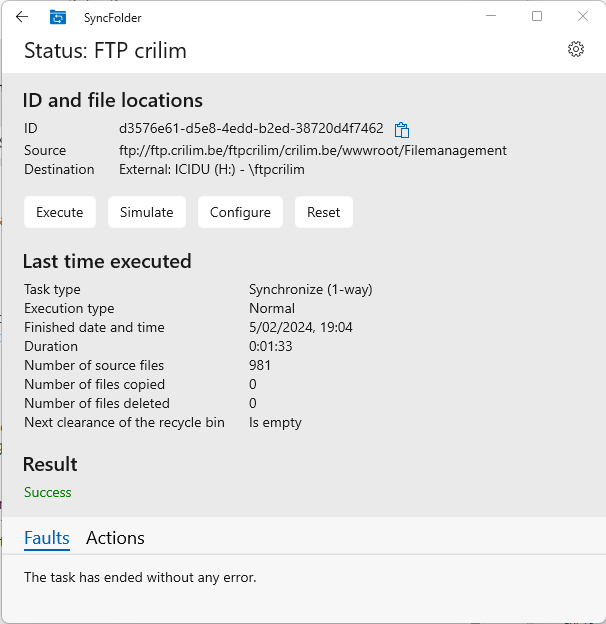Click the Reset button

click(x=323, y=212)
